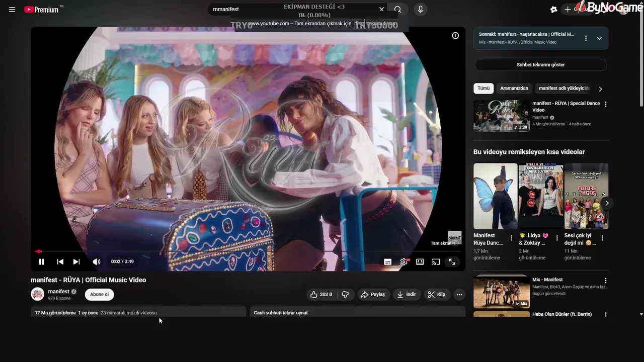The image size is (644, 362).
Task: Open the manifest channel avatar
Action: tap(38, 294)
